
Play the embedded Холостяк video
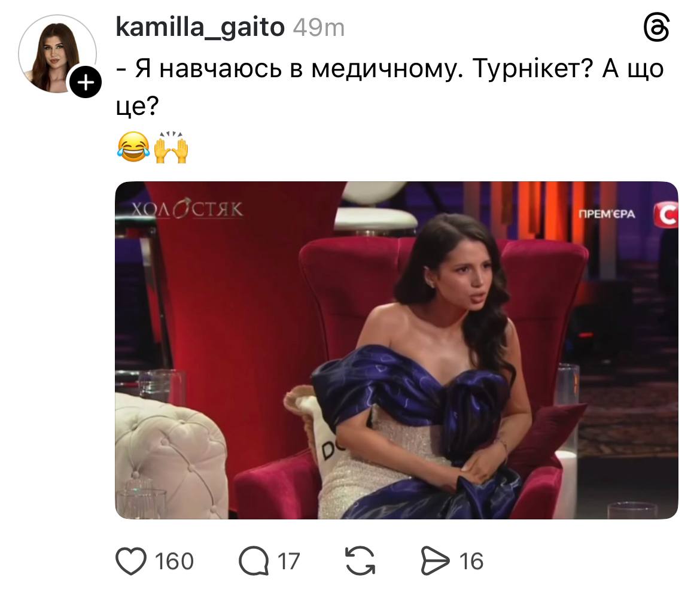(397, 350)
